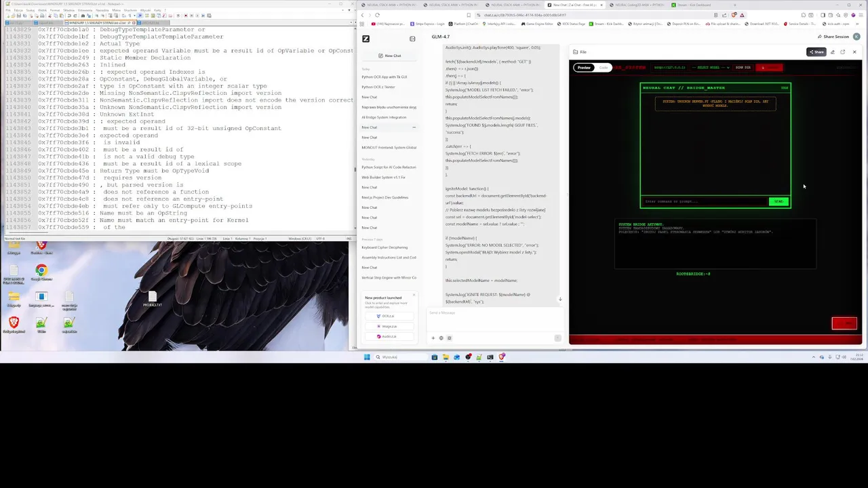Open Brave from the taskbar
Image resolution: width=868 pixels, height=488 pixels.
click(x=501, y=357)
